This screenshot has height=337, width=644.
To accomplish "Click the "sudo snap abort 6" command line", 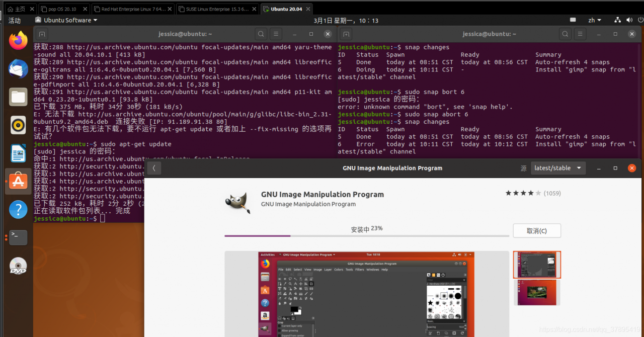I will pos(403,114).
